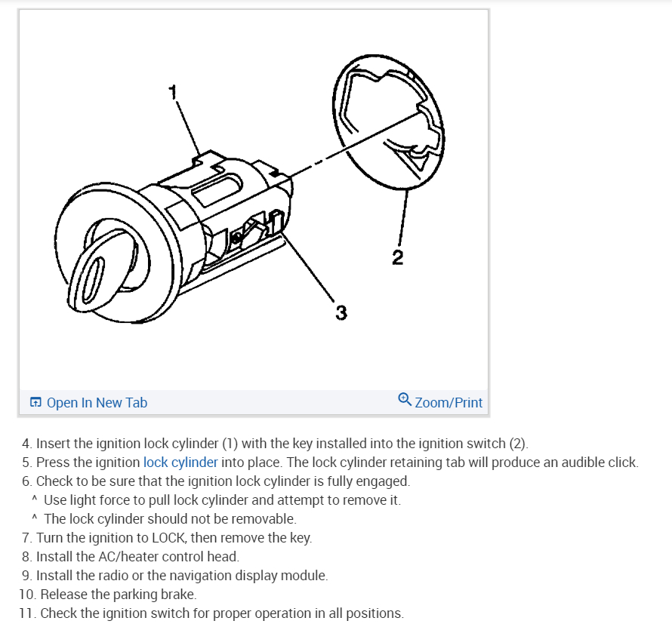The width and height of the screenshot is (672, 627).
Task: Click callout number 1 in diagram
Action: (x=172, y=92)
